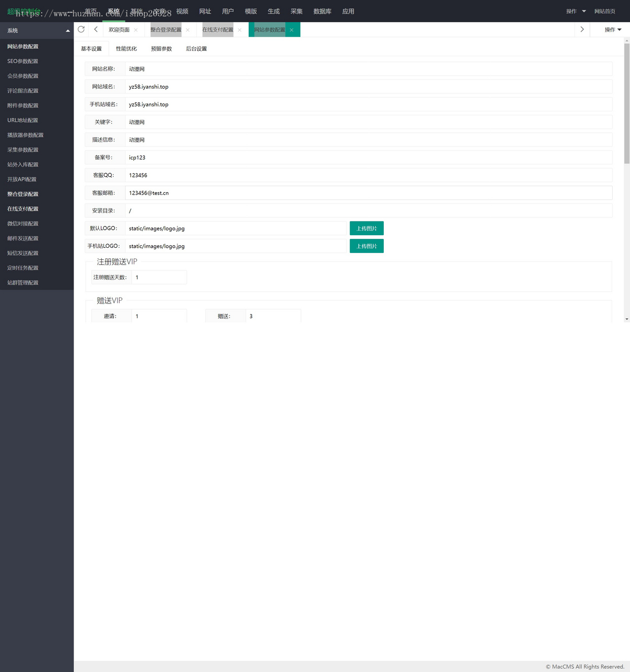Image resolution: width=630 pixels, height=672 pixels.
Task: Focus the 关键字 input field
Action: 369,122
